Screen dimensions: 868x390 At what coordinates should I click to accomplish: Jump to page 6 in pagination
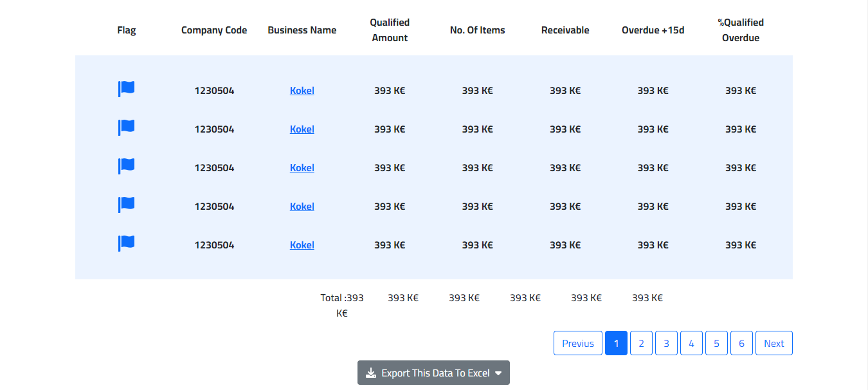click(x=741, y=343)
